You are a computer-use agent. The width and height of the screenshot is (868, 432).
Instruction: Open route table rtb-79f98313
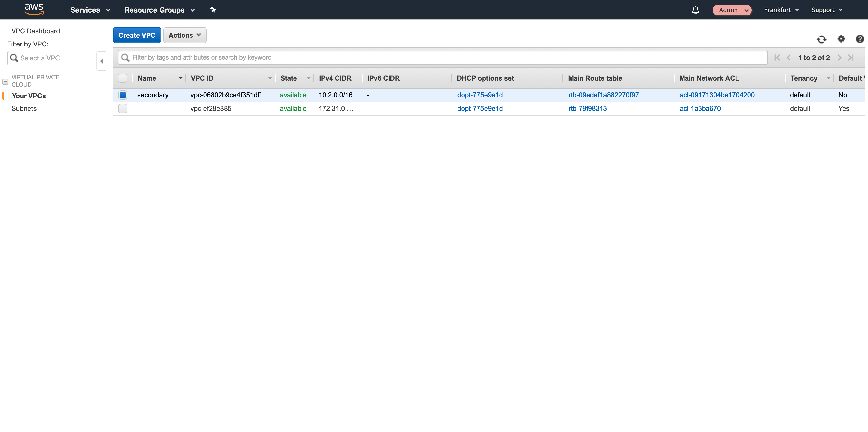click(587, 109)
